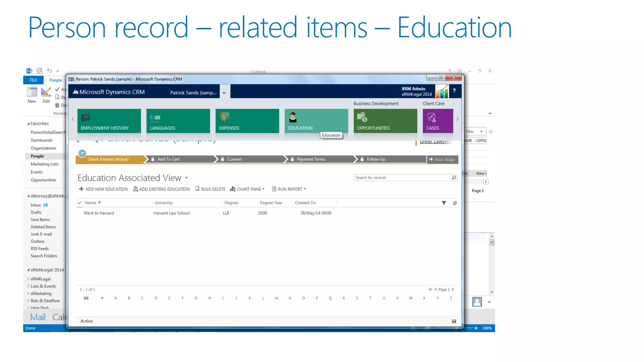Sort by the Name column header
Image resolution: width=644 pixels, height=362 pixels.
(93, 203)
